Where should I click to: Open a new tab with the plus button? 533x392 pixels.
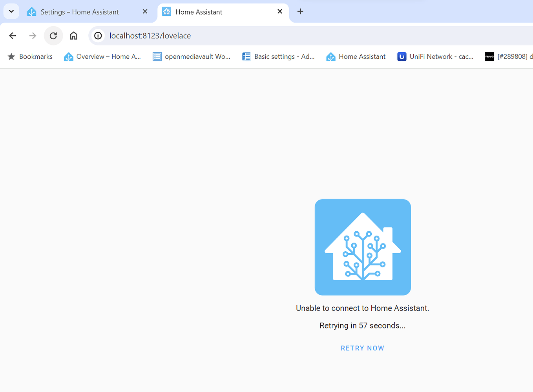[x=300, y=11]
